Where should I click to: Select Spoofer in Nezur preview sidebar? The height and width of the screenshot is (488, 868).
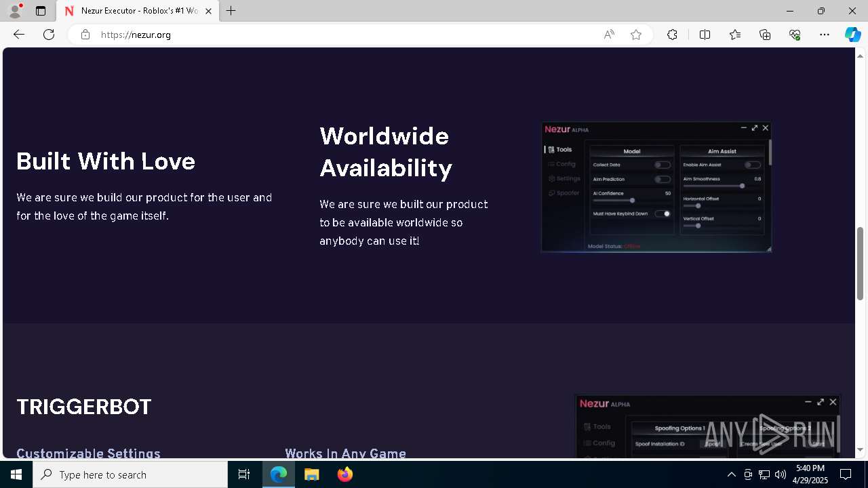coord(564,193)
